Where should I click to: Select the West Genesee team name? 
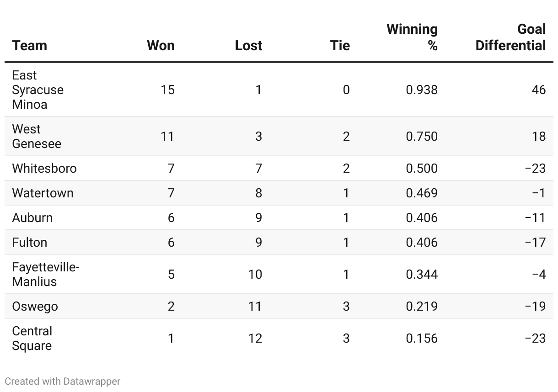[x=37, y=136]
